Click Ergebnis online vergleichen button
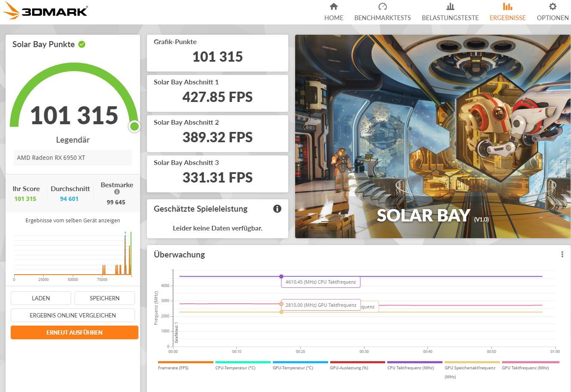Image resolution: width=571 pixels, height=392 pixels. (73, 315)
